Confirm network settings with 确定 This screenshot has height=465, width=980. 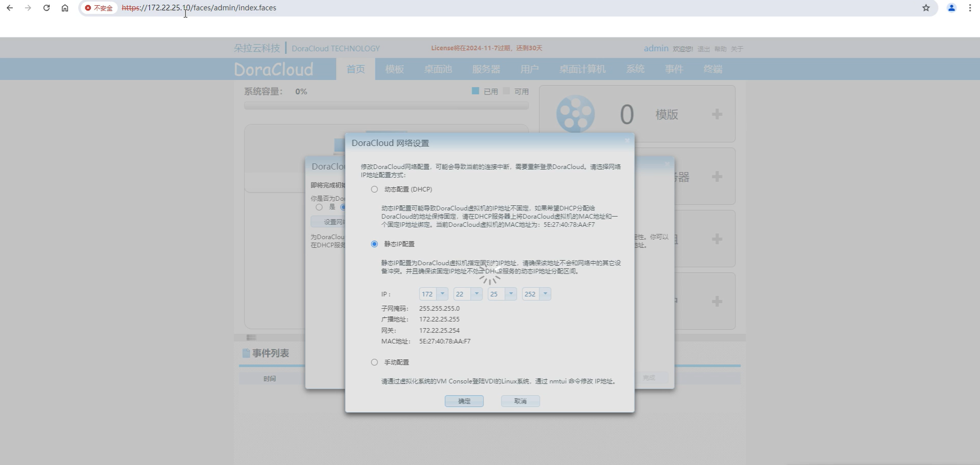(464, 401)
